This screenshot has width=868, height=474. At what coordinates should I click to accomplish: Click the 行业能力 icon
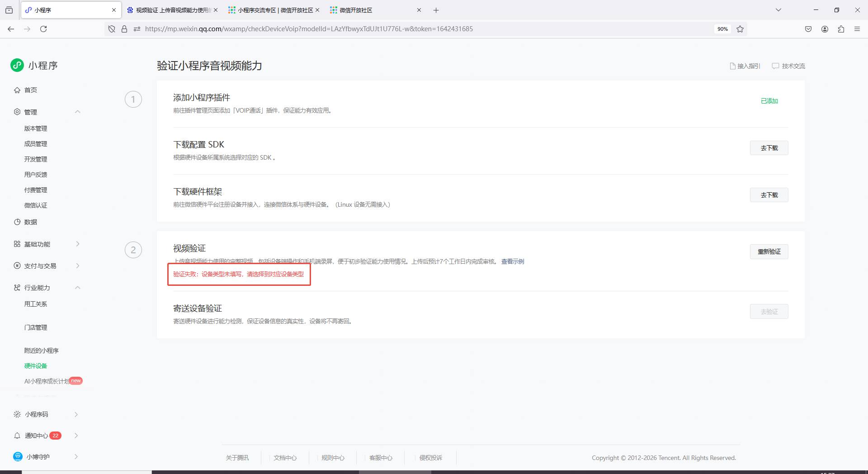coord(17,288)
